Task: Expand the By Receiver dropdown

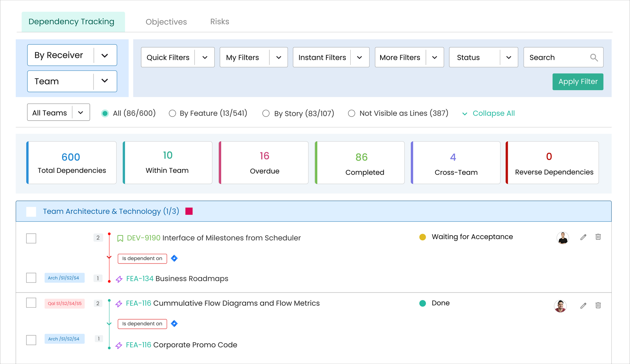Action: pyautogui.click(x=105, y=55)
